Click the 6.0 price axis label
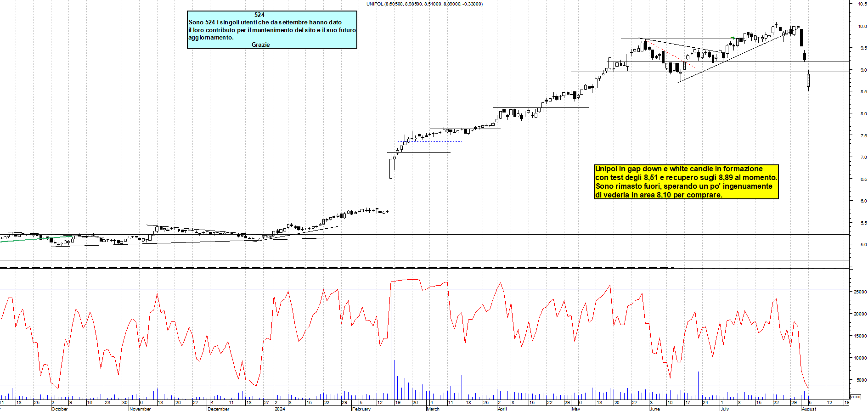Screen dimensions: 868x411 click(x=863, y=201)
